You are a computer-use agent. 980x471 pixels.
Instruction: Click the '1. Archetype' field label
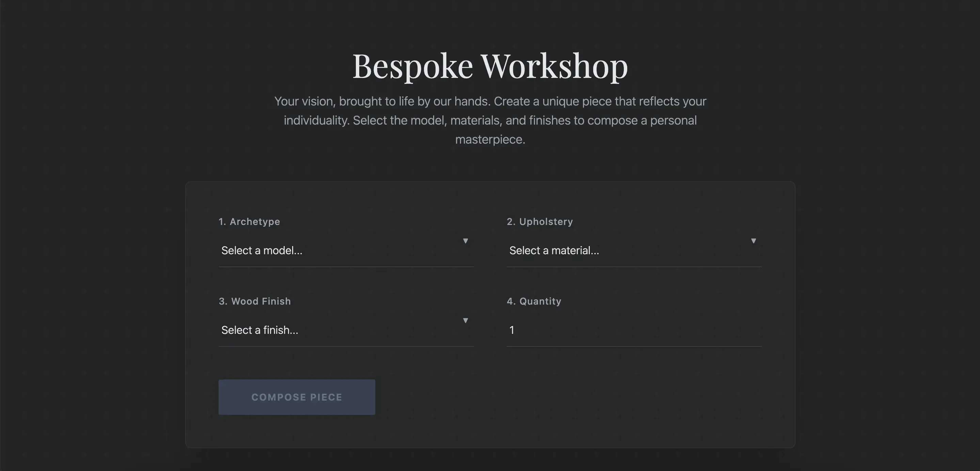click(249, 222)
